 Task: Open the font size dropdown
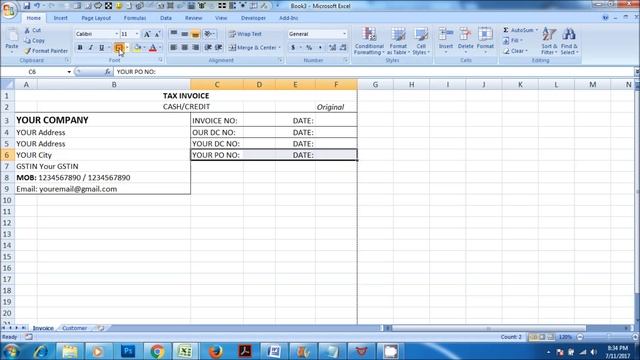click(x=137, y=34)
